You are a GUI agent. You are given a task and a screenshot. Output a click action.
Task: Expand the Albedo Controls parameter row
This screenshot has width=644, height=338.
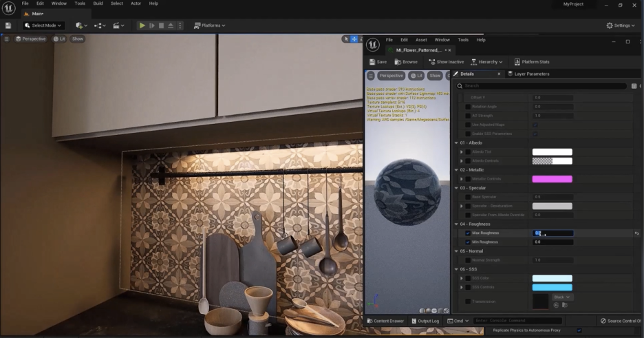pyautogui.click(x=462, y=161)
